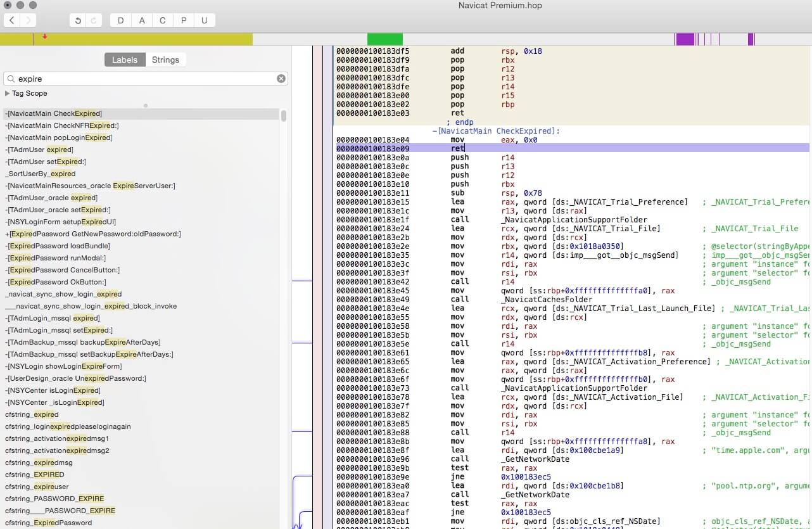This screenshot has height=529, width=812.
Task: Select -[TAdmUser_oracle expired] label
Action: (51, 198)
